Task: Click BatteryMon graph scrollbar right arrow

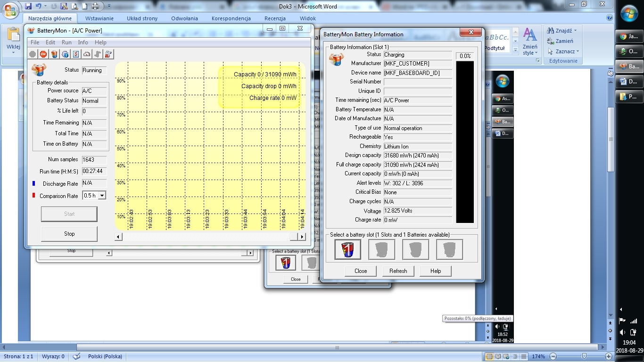Action: pos(302,237)
